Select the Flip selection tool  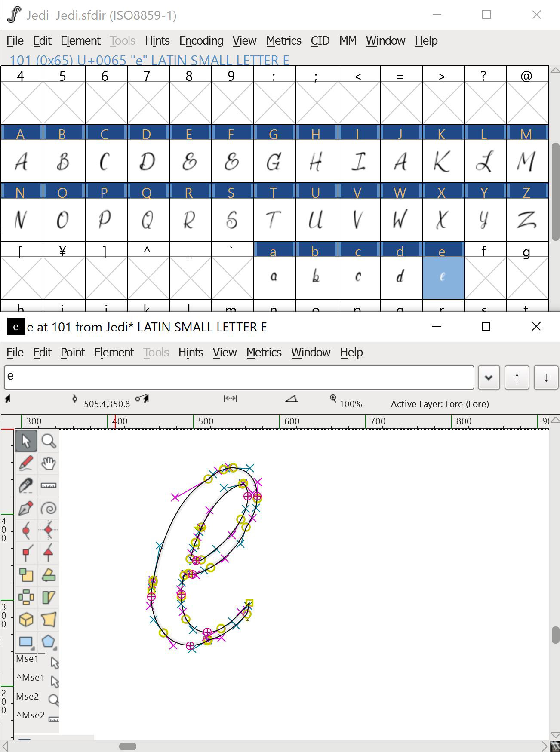(x=26, y=598)
